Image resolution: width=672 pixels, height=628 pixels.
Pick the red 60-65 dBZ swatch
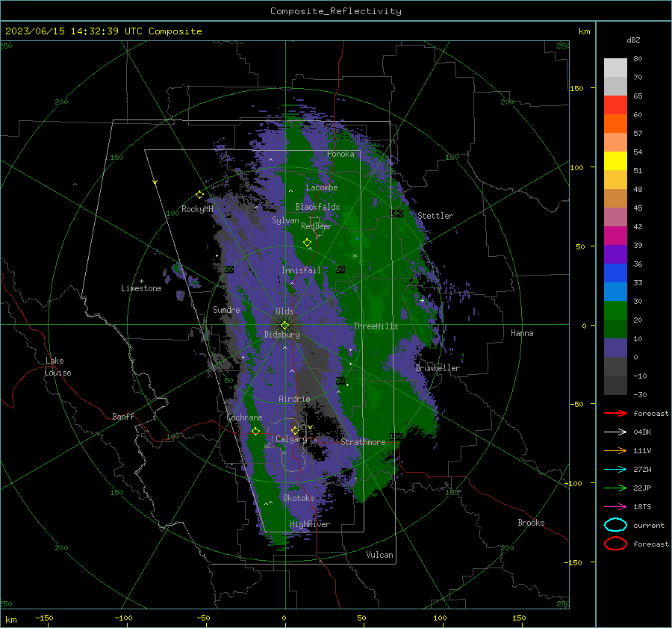615,105
